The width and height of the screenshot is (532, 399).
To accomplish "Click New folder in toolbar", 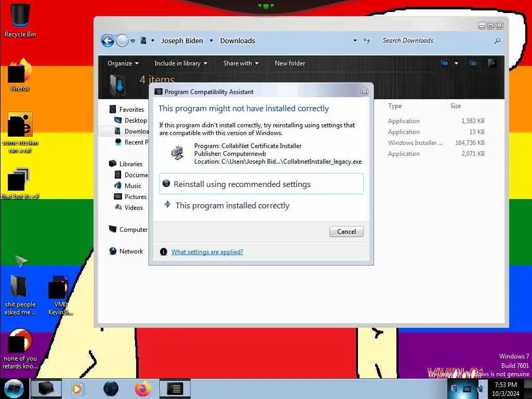I will (x=290, y=63).
